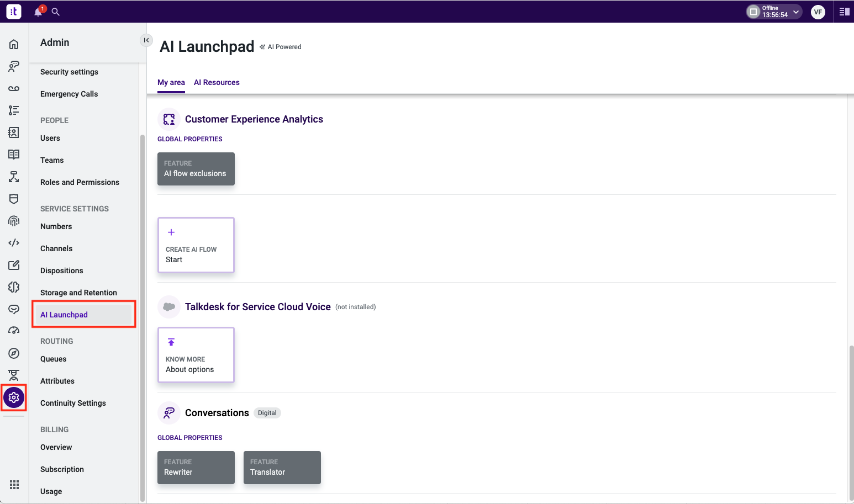Open the Offline status dropdown
The width and height of the screenshot is (854, 504).
[774, 12]
